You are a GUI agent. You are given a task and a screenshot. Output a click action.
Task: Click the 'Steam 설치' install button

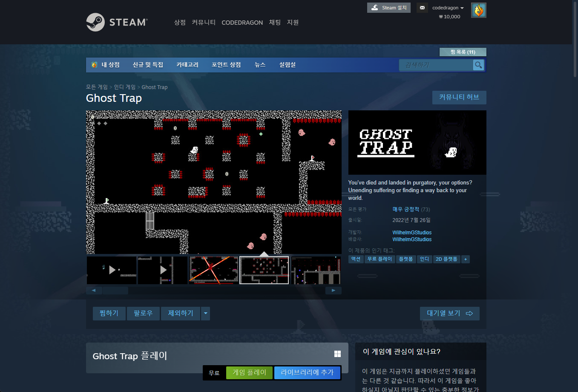[x=389, y=8]
